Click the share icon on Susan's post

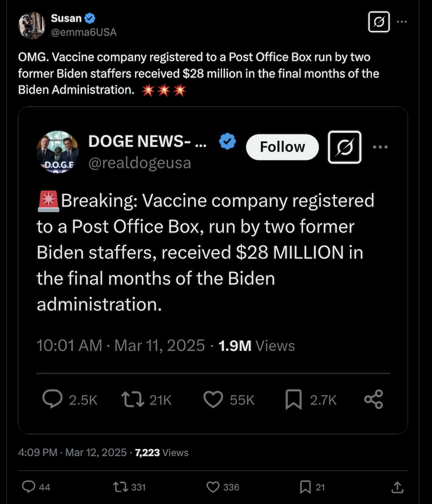pos(397,486)
